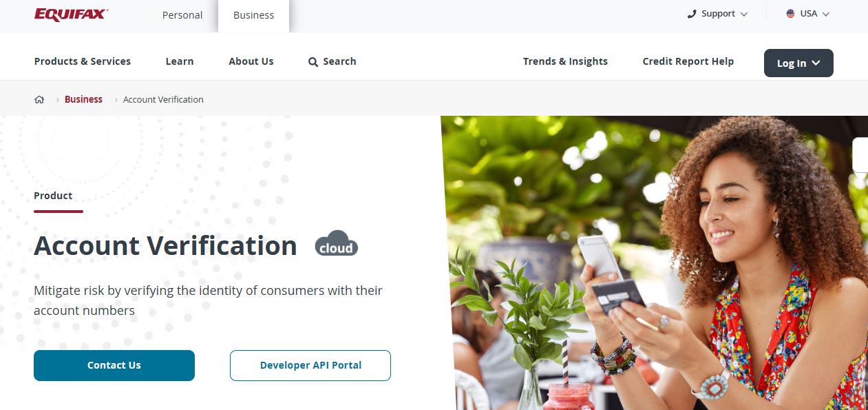
Task: Open the Products & Services menu
Action: point(83,61)
